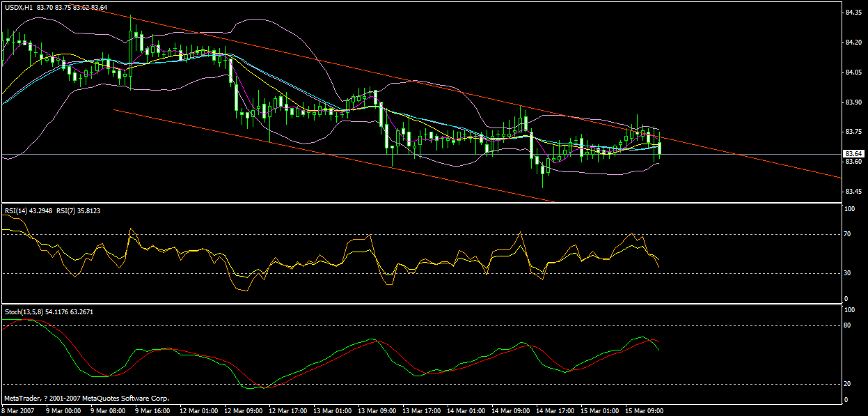Select the 14 Mar 17:00 time label
The width and height of the screenshot is (868, 416).
(x=555, y=410)
